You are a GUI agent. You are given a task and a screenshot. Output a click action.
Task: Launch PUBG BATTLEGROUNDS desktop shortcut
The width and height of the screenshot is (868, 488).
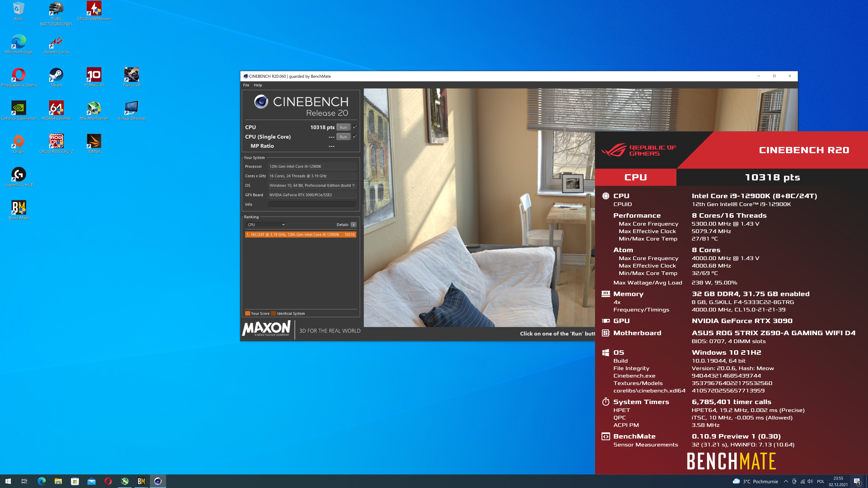[56, 13]
